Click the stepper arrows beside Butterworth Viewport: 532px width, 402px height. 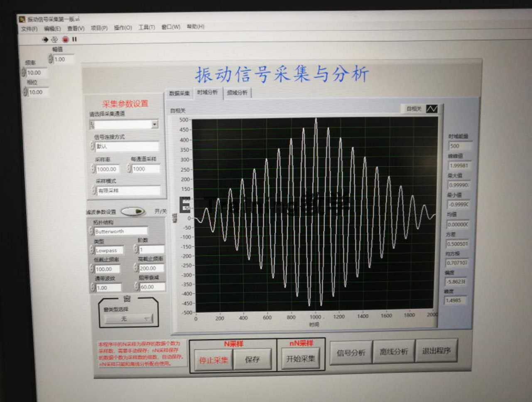coord(91,231)
